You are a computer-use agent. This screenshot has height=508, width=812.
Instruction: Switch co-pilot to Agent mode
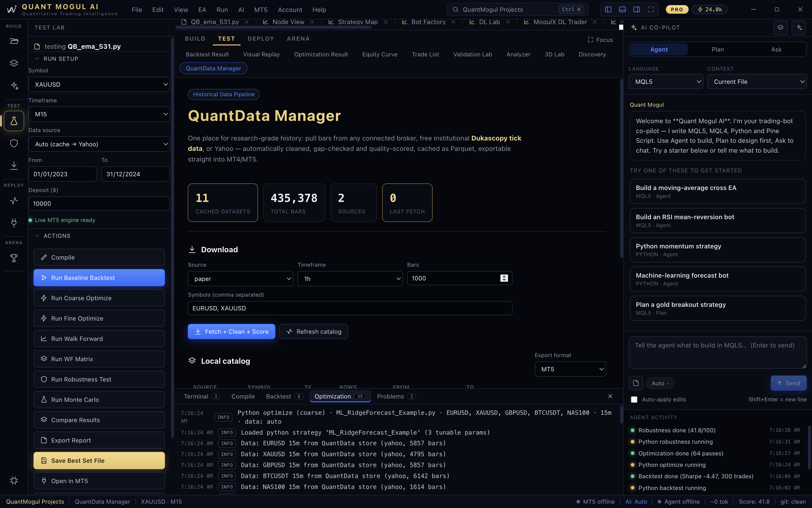point(659,49)
